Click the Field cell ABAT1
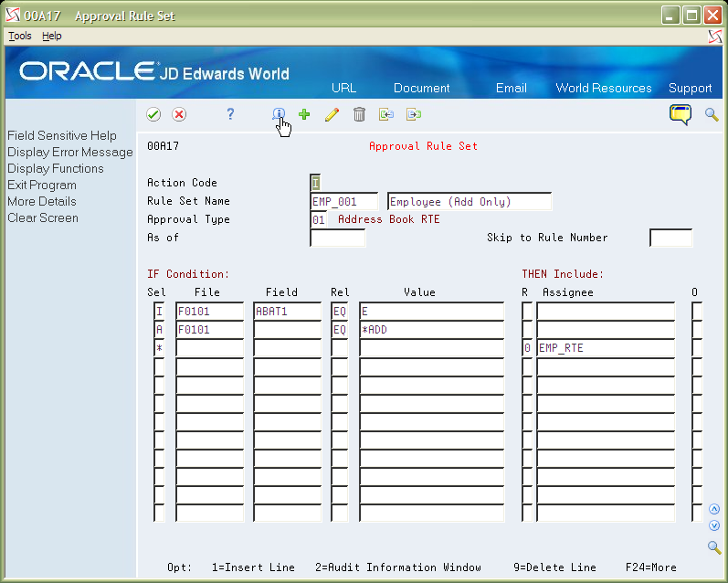728x583 pixels. coord(288,312)
